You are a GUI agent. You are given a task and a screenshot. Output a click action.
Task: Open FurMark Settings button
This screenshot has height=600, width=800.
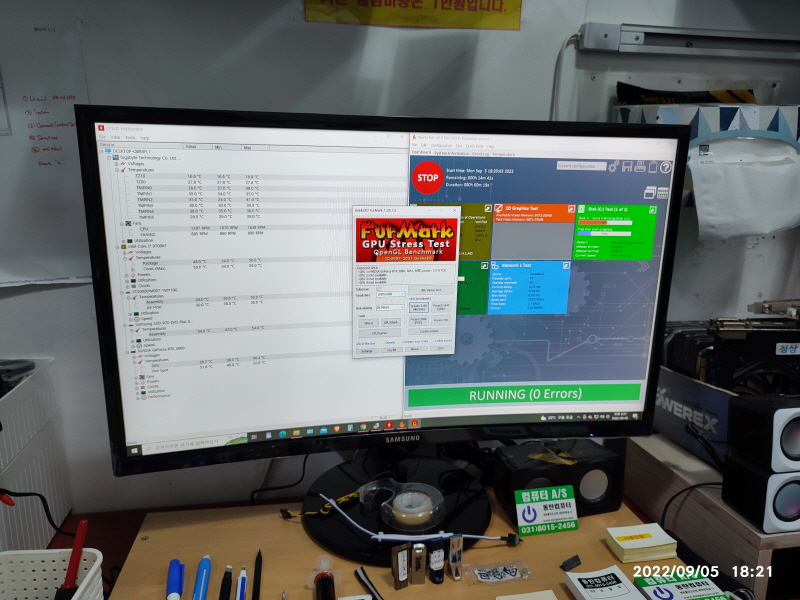click(367, 351)
